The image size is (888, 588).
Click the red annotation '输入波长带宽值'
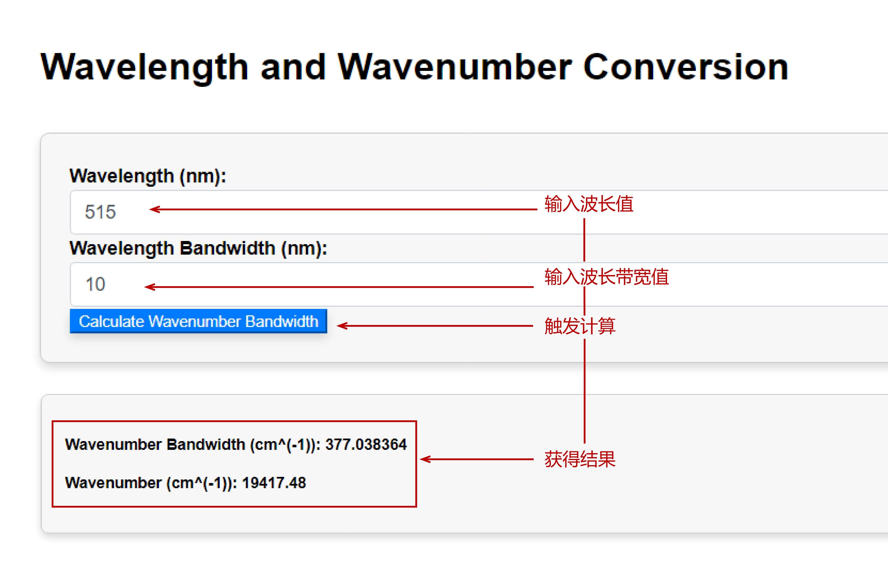tap(607, 277)
